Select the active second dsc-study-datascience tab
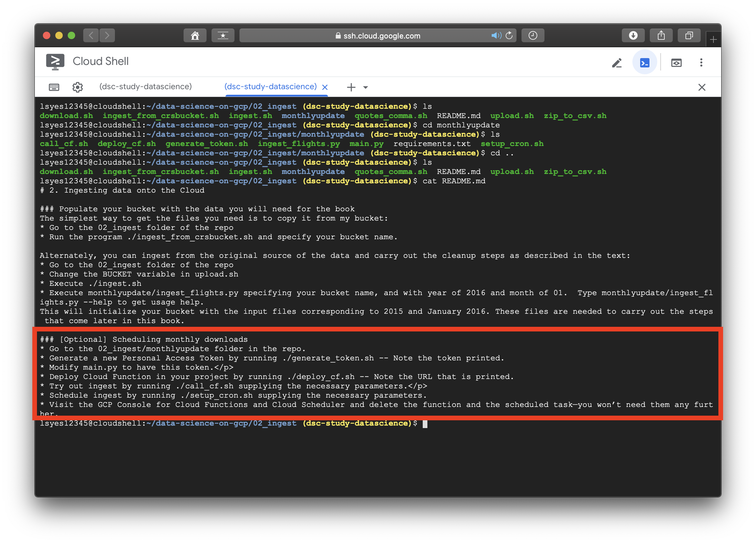 coord(270,87)
